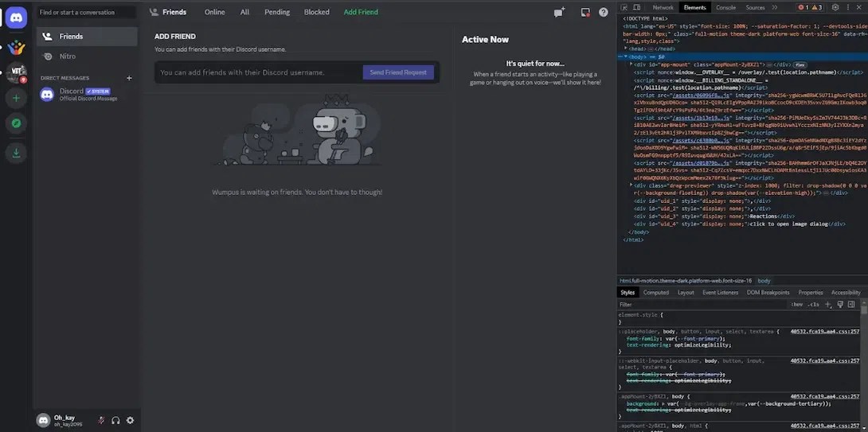The image size is (868, 432).
Task: Open the CSS source link beside ::placeholder rule
Action: coord(825,331)
